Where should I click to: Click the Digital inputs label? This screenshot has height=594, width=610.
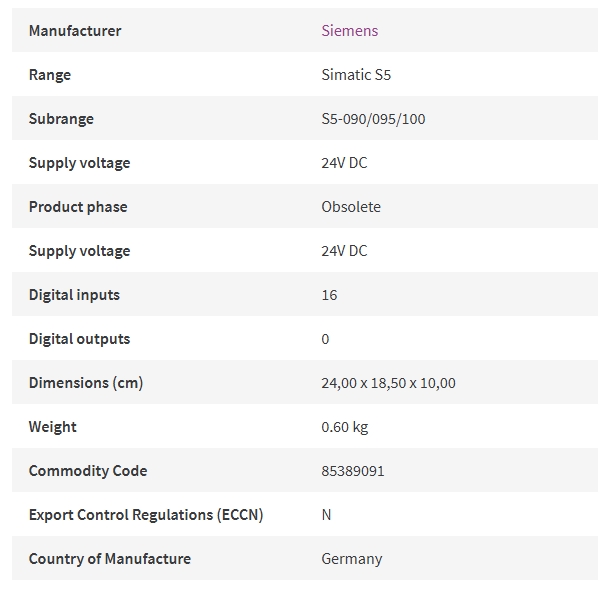[74, 295]
